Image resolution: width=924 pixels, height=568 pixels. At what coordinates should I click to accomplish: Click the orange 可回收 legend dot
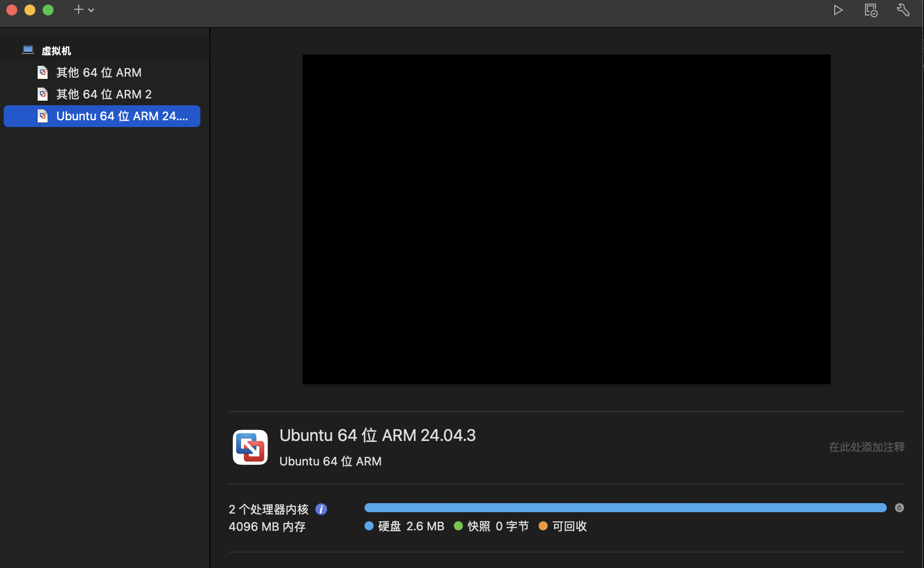[x=543, y=526]
